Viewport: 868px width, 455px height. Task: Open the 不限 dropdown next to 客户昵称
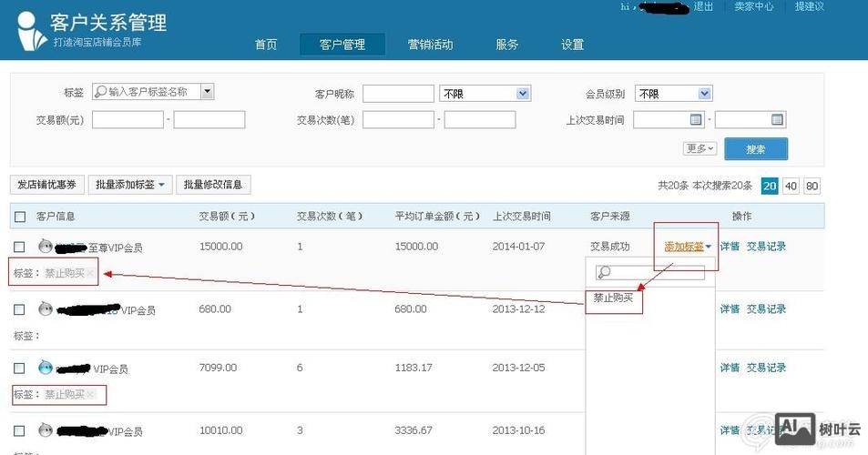485,94
